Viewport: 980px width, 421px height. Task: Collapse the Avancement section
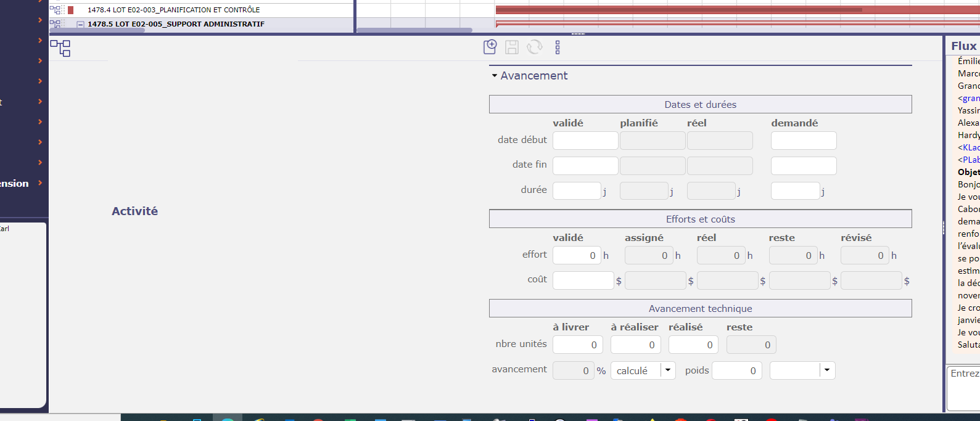495,76
